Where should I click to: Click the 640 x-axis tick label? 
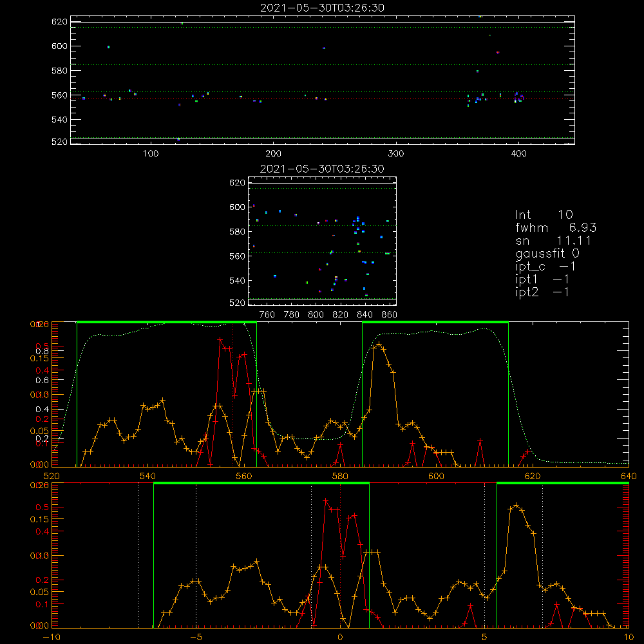click(x=629, y=476)
